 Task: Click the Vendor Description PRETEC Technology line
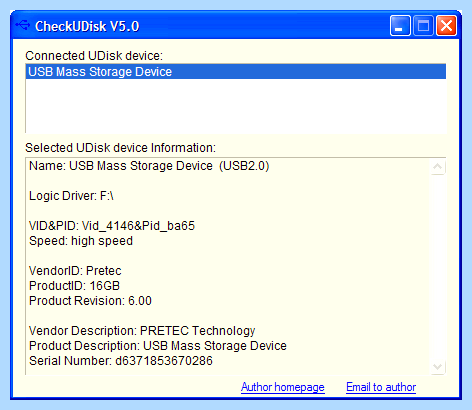click(x=142, y=331)
